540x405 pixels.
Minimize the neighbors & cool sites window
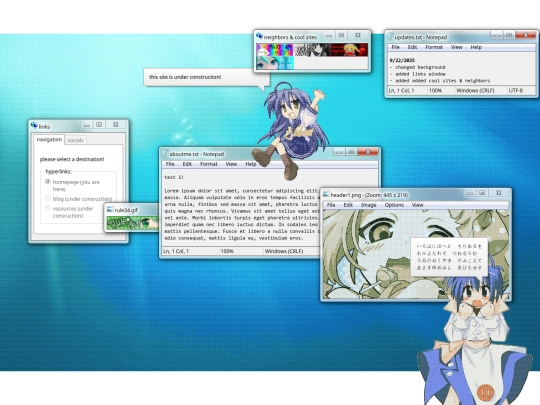coord(329,35)
